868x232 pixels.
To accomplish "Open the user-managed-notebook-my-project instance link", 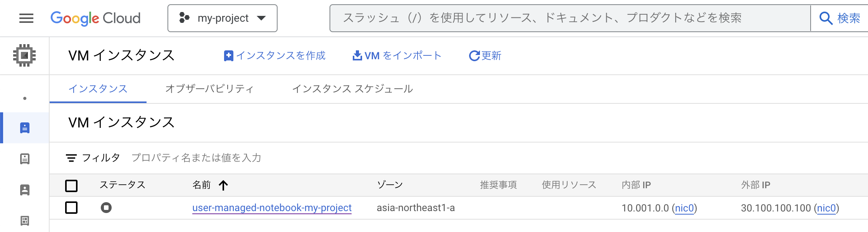I will click(272, 208).
